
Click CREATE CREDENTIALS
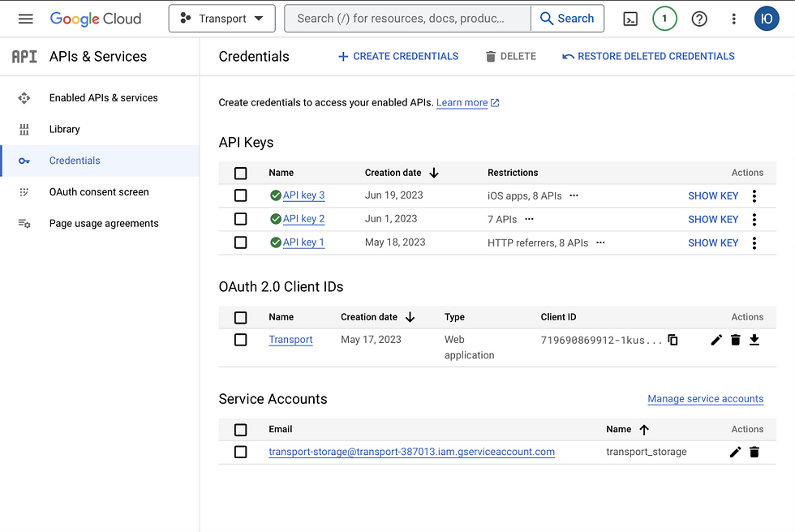398,56
